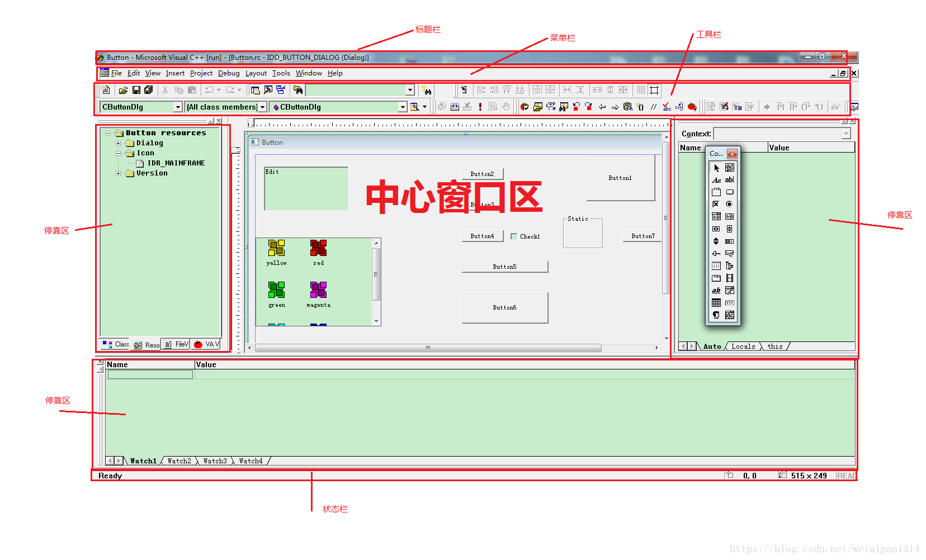Toggle the guides and rulers icon
The height and width of the screenshot is (560, 926).
(x=654, y=89)
